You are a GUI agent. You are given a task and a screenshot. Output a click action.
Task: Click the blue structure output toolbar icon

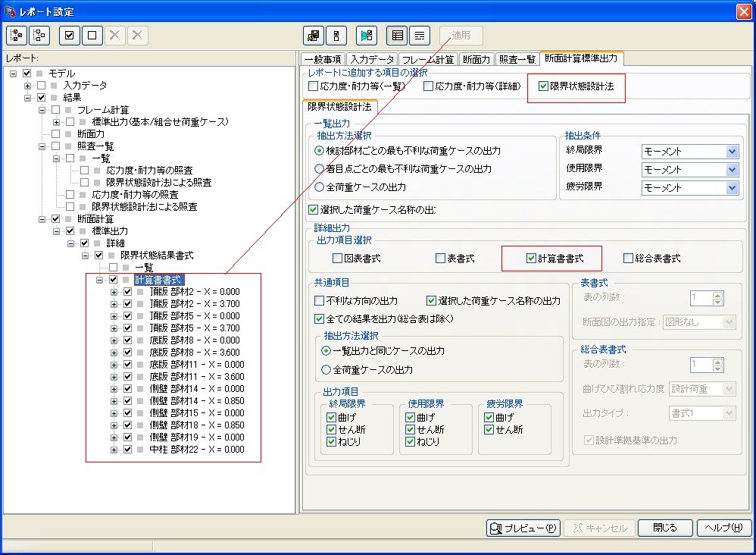click(367, 35)
